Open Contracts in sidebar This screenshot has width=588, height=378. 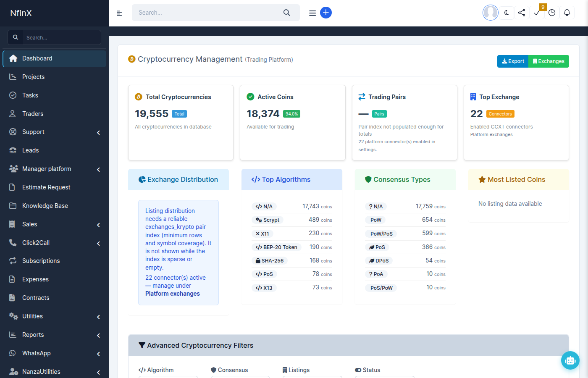(54, 298)
